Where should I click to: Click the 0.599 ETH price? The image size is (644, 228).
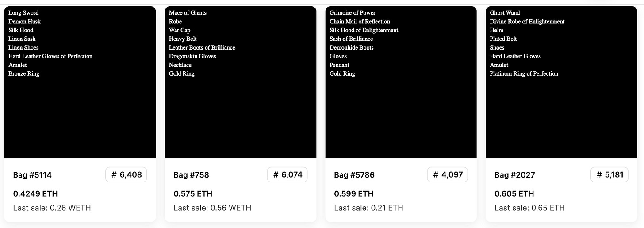(x=353, y=193)
